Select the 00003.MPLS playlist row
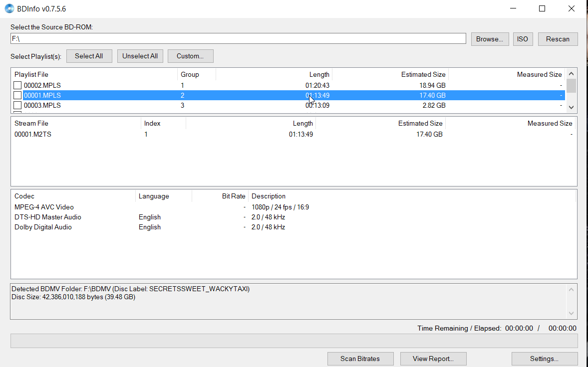Image resolution: width=588 pixels, height=367 pixels. [x=288, y=106]
